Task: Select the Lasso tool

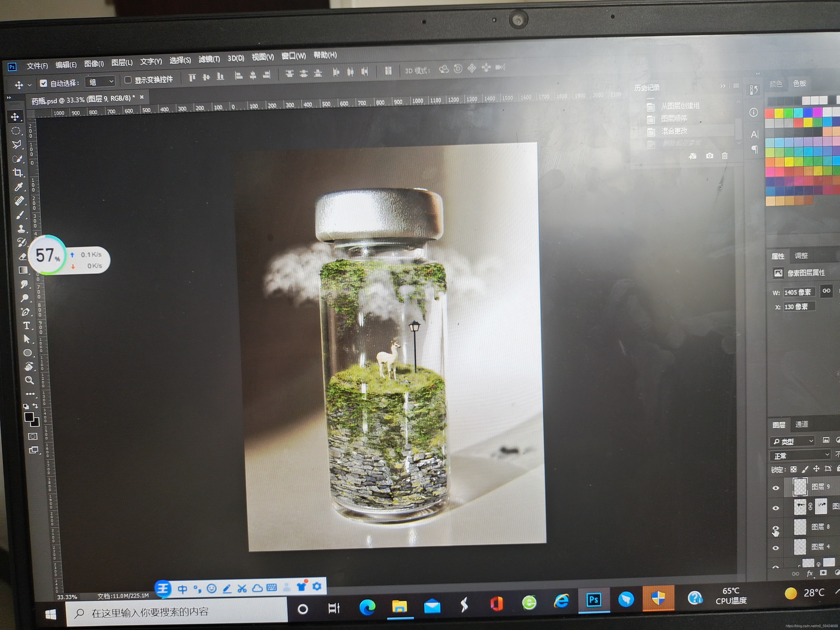Action: (x=16, y=145)
